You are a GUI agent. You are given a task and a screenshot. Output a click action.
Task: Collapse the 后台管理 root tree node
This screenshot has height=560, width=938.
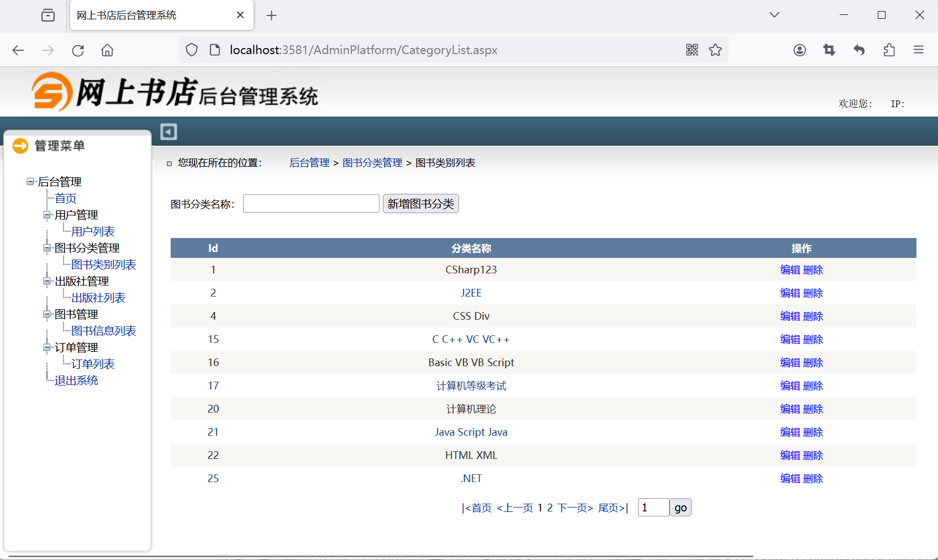30,181
